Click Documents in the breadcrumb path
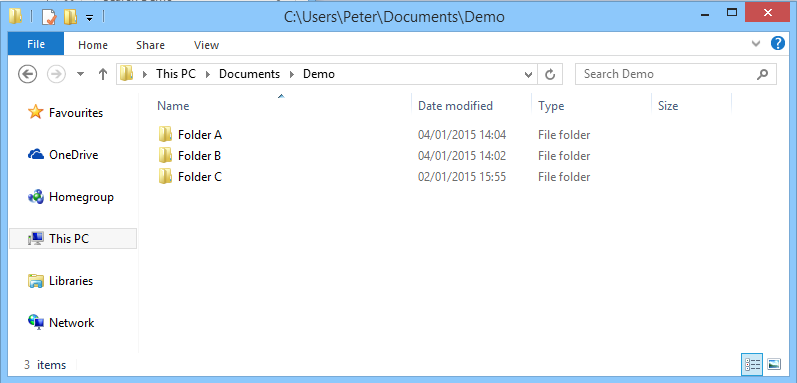Image resolution: width=797 pixels, height=383 pixels. (x=249, y=74)
